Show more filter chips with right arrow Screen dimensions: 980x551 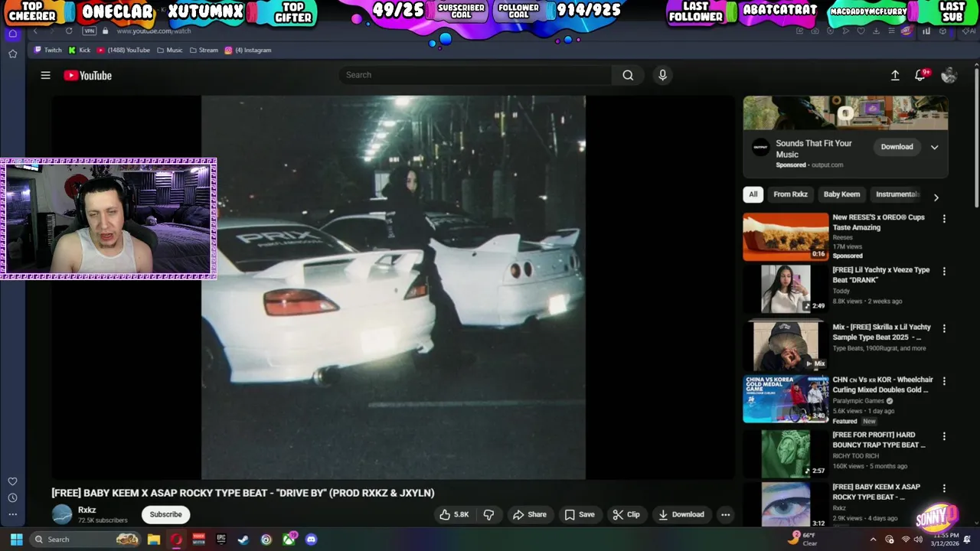[936, 197]
